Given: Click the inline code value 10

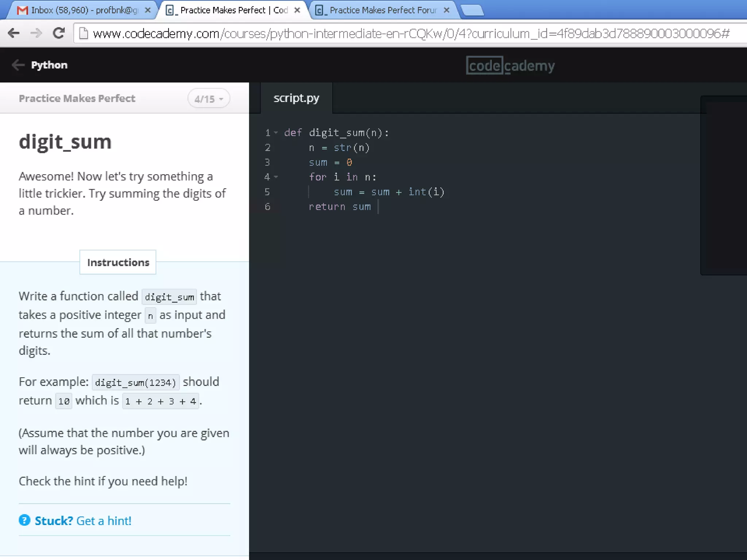Looking at the screenshot, I should coord(64,401).
